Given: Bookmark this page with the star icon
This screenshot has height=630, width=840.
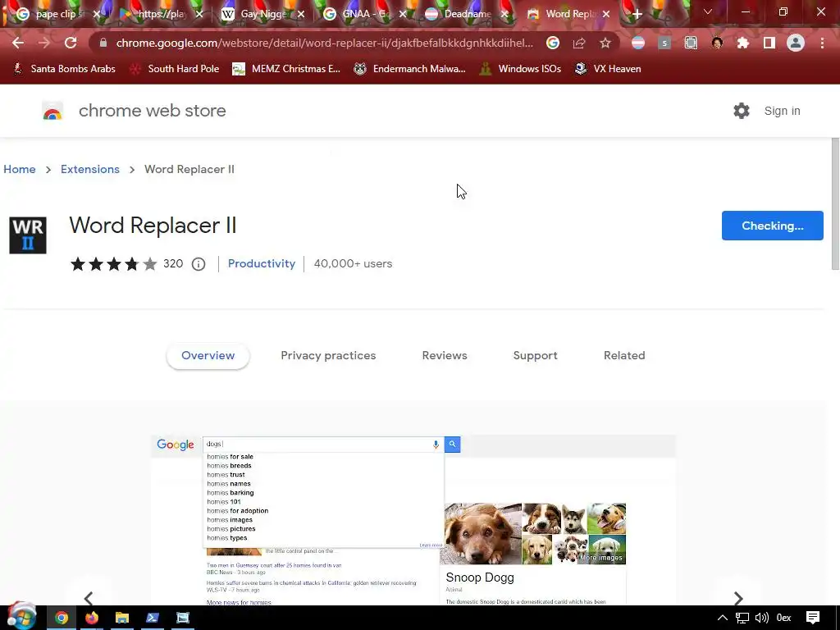Looking at the screenshot, I should pos(605,43).
